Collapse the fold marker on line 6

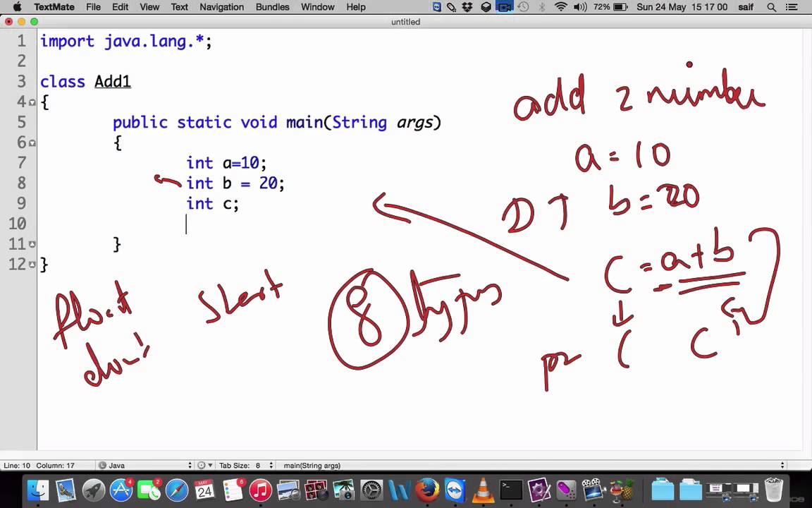[32, 143]
